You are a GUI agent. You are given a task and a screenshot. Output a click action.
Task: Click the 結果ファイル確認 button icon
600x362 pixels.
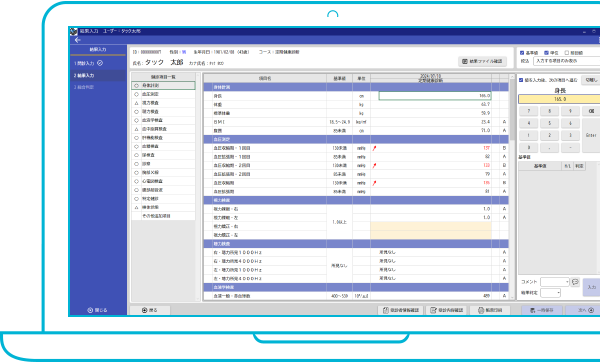tap(465, 61)
